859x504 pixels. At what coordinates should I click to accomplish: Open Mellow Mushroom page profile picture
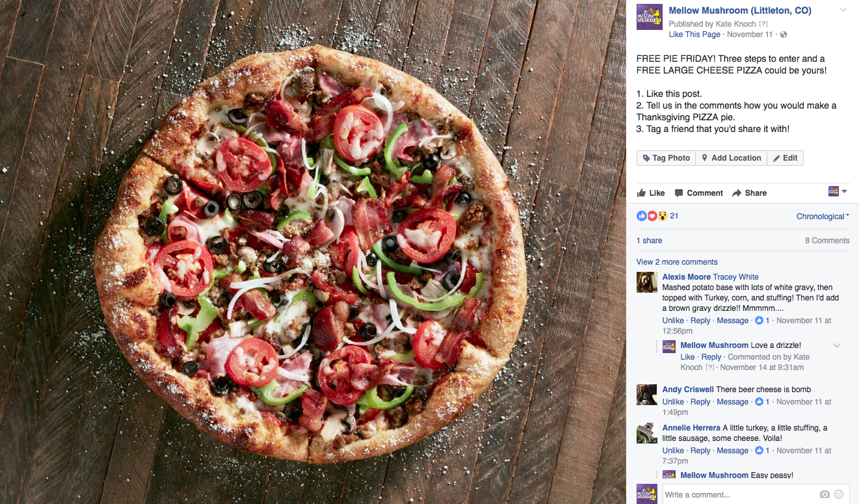pos(650,17)
